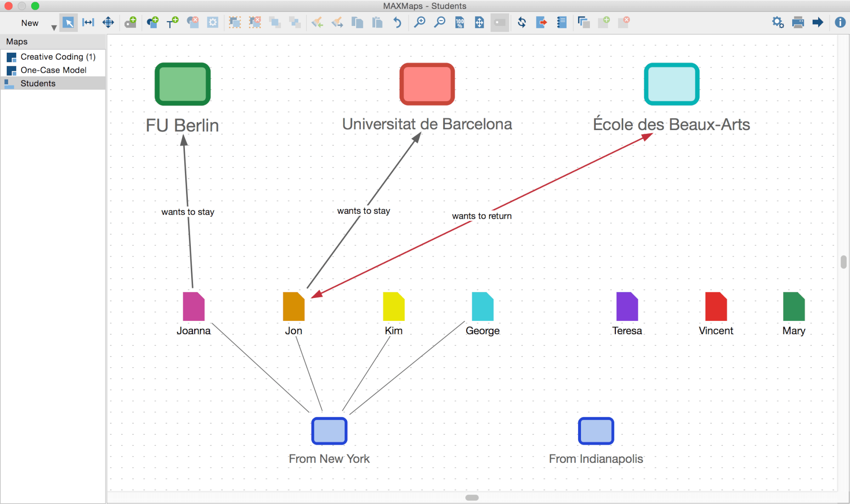The image size is (850, 504).
Task: Select Mary's green document icon
Action: 794,306
